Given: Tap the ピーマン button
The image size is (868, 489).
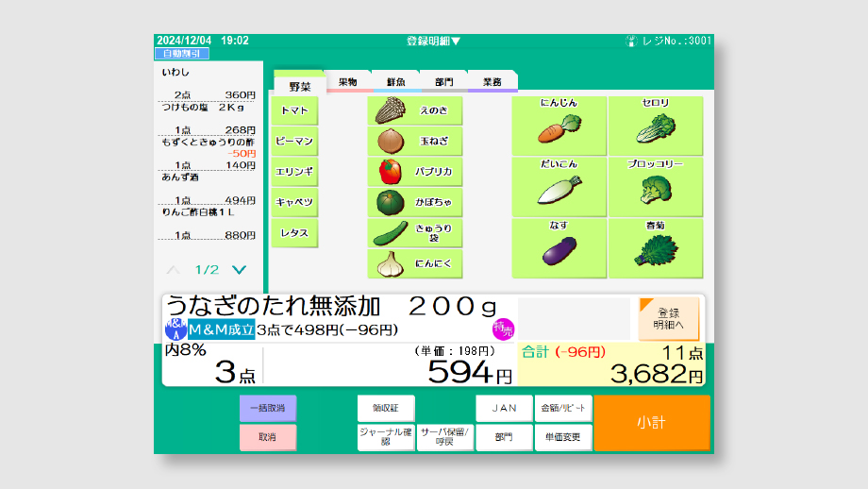Looking at the screenshot, I should tap(294, 142).
